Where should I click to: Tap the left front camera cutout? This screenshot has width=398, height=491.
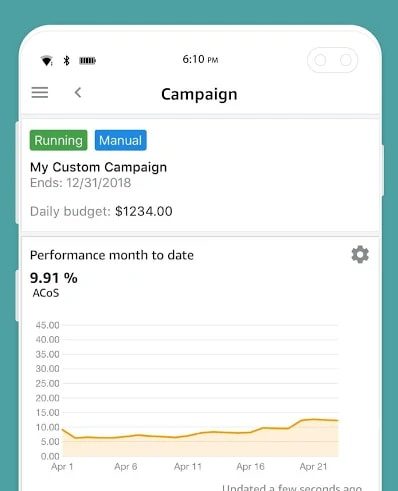coord(320,60)
